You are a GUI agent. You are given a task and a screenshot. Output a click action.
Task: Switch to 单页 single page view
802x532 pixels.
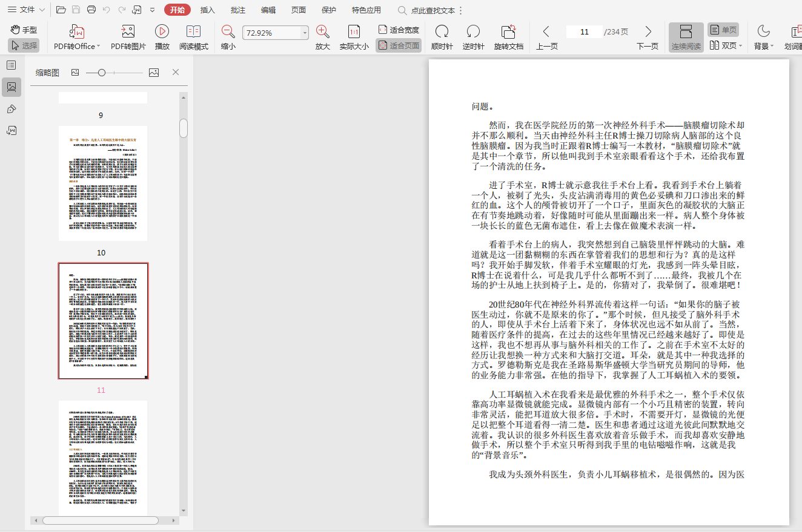(723, 30)
